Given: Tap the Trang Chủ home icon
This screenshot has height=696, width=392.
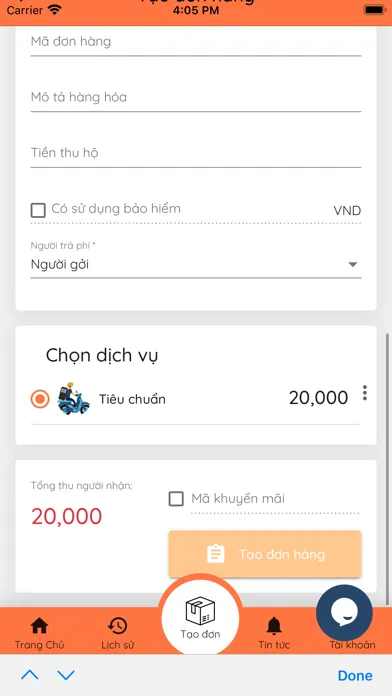Looking at the screenshot, I should click(39, 626).
